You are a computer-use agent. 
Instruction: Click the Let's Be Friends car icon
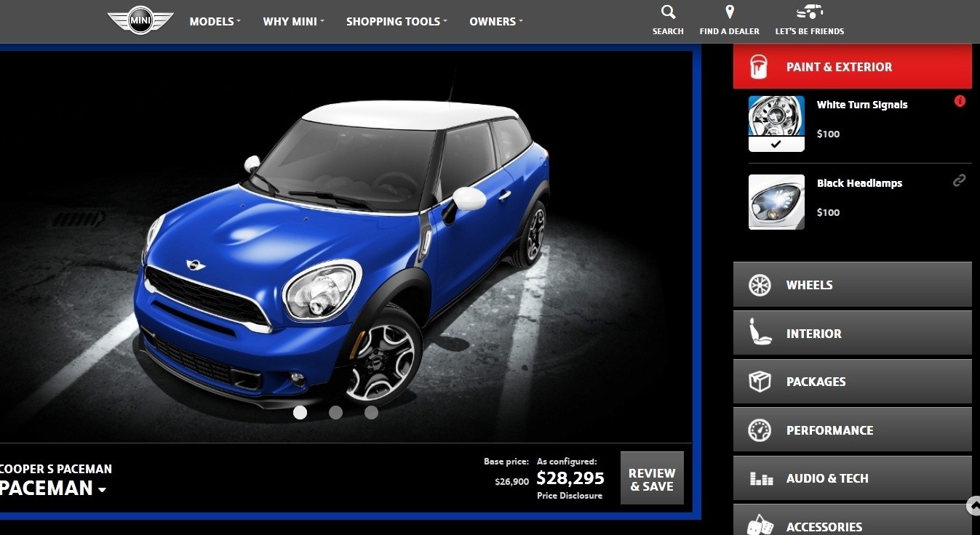[810, 12]
